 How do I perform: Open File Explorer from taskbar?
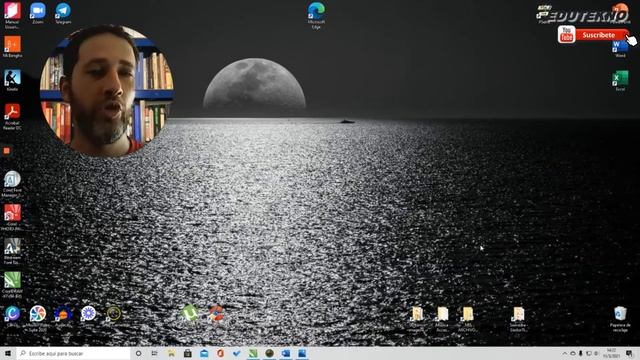click(x=171, y=353)
